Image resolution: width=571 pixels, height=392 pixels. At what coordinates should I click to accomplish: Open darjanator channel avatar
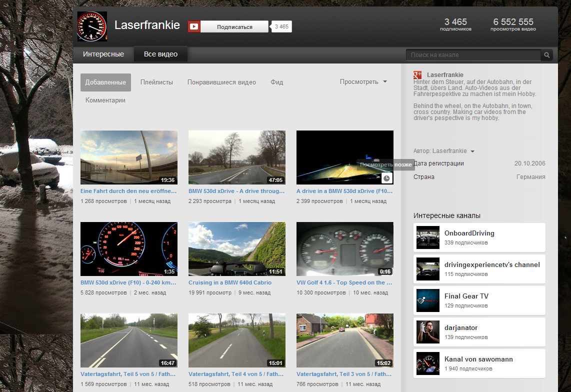pos(428,332)
